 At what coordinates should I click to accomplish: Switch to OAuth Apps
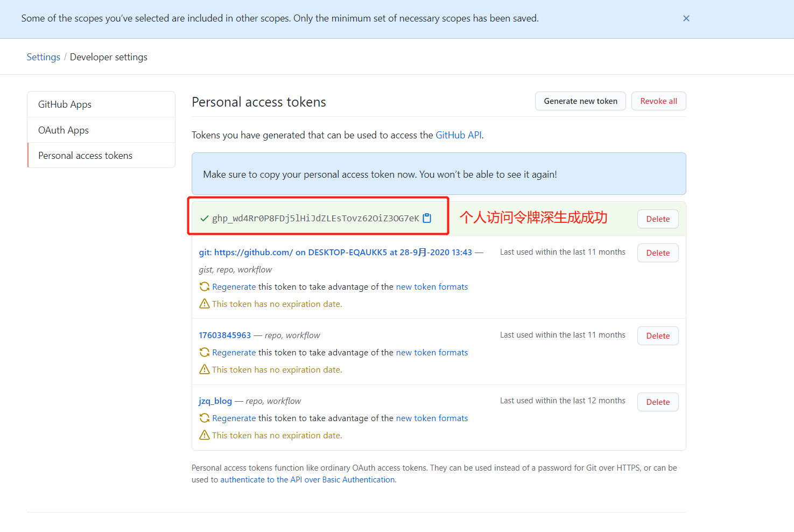63,130
